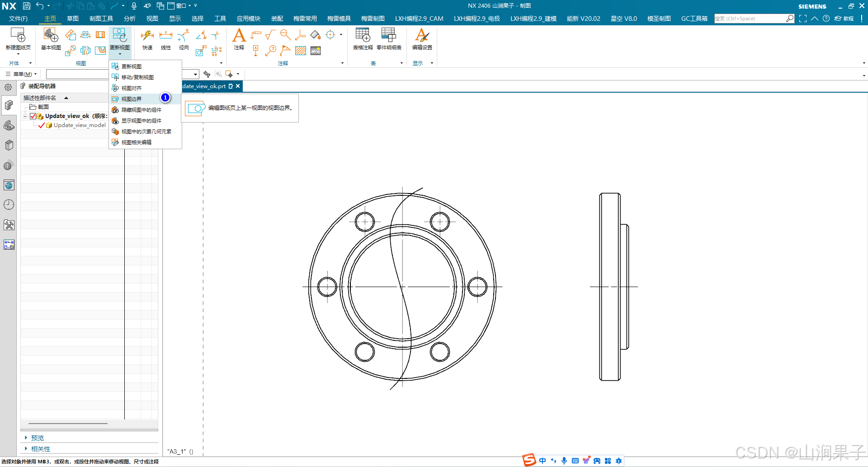Open the Web Browser globe sidebar icon
This screenshot has width=868, height=467.
point(9,185)
